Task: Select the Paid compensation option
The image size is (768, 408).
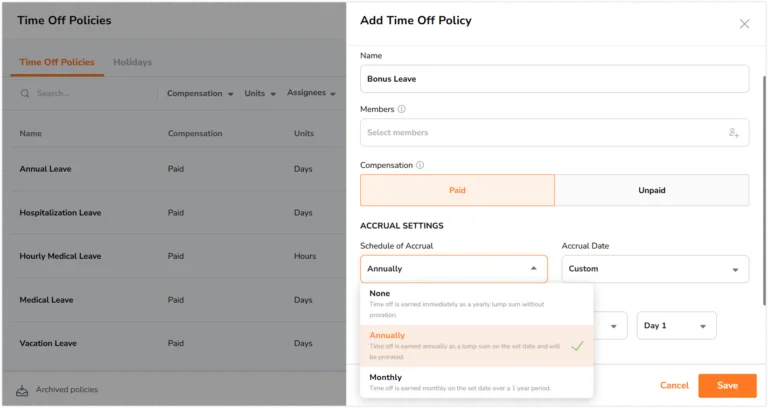Action: [457, 190]
